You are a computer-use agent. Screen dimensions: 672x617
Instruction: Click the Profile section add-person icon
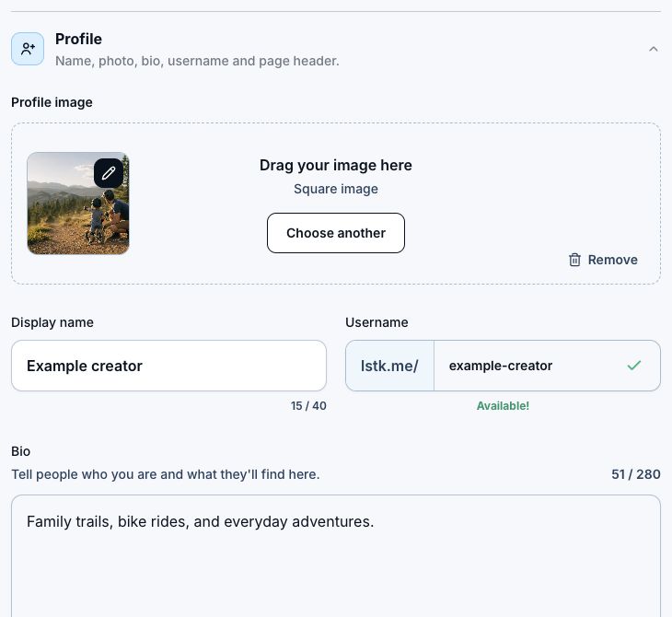tap(28, 49)
